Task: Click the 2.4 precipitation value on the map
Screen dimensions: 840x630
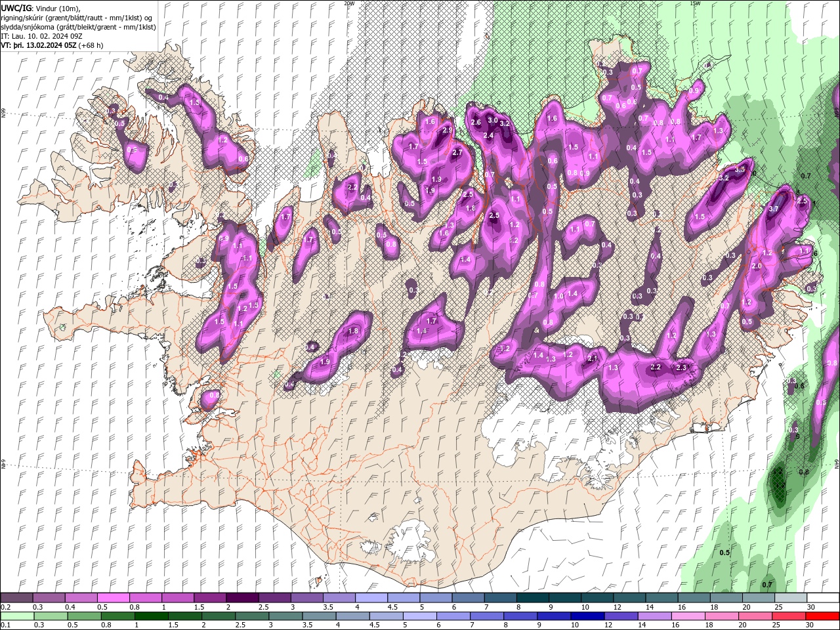Action: (488, 135)
